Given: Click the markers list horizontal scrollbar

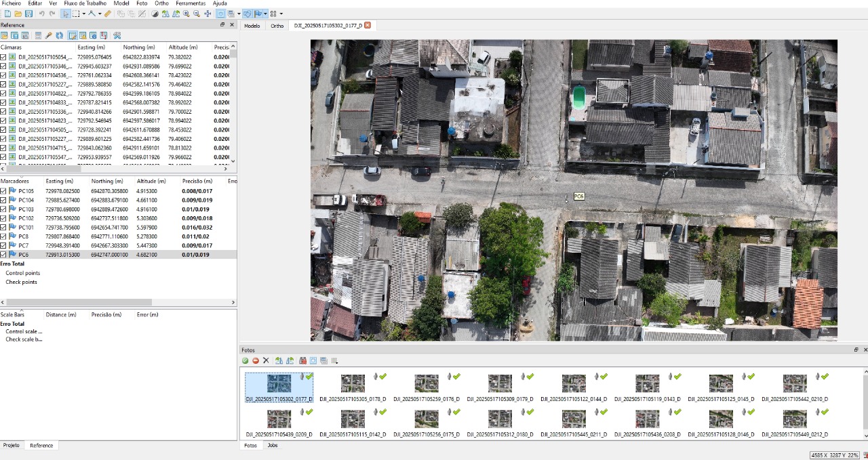Looking at the screenshot, I should pyautogui.click(x=79, y=302).
